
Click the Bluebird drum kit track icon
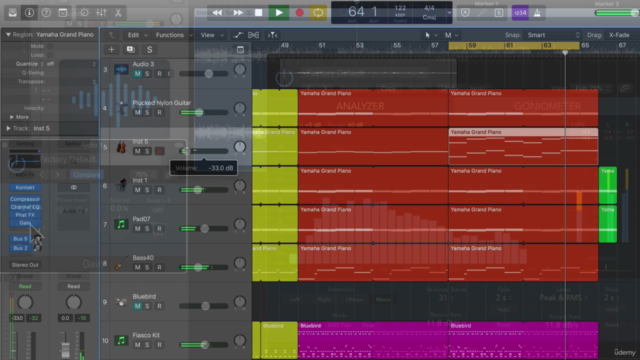pos(121,302)
